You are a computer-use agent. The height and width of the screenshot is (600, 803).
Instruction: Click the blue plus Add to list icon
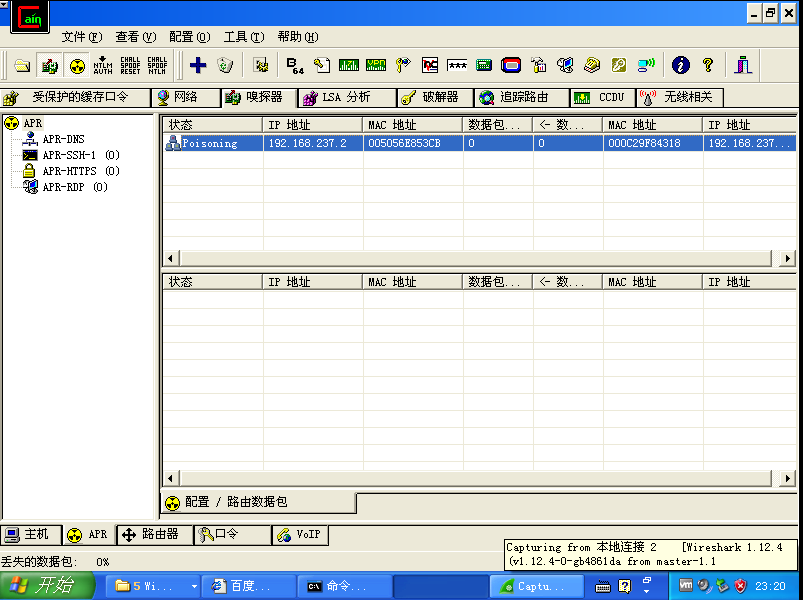198,65
